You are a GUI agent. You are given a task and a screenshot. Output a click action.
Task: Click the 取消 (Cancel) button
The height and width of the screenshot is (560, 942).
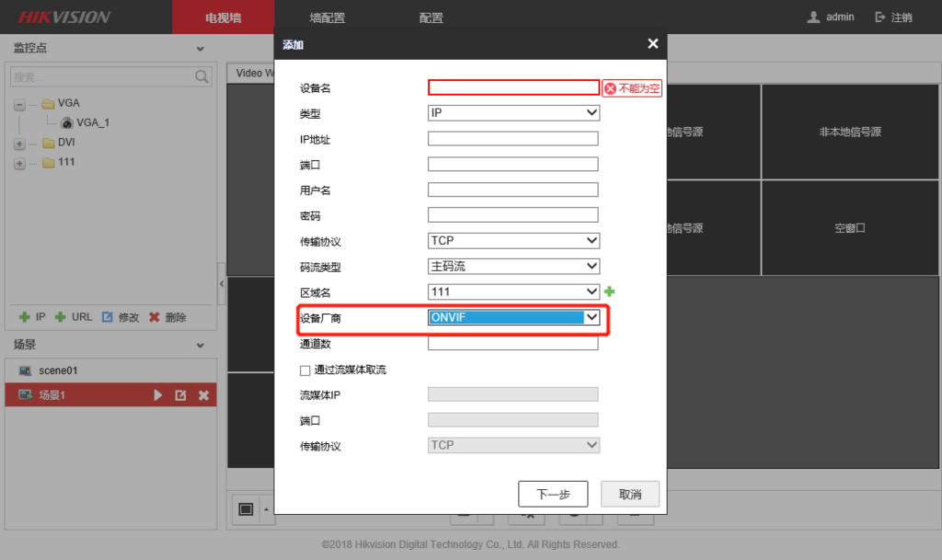tap(630, 494)
